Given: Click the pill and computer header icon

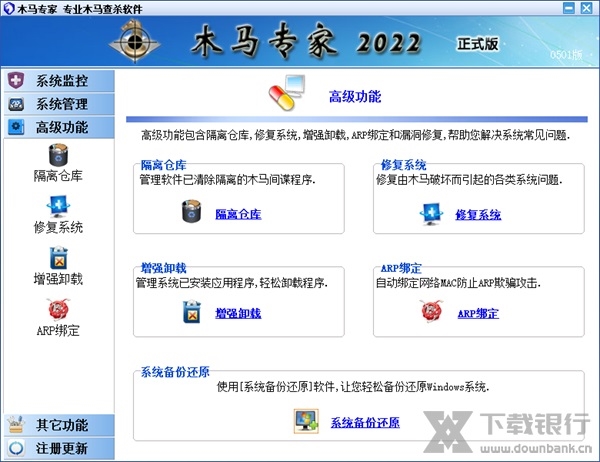Looking at the screenshot, I should tap(287, 93).
